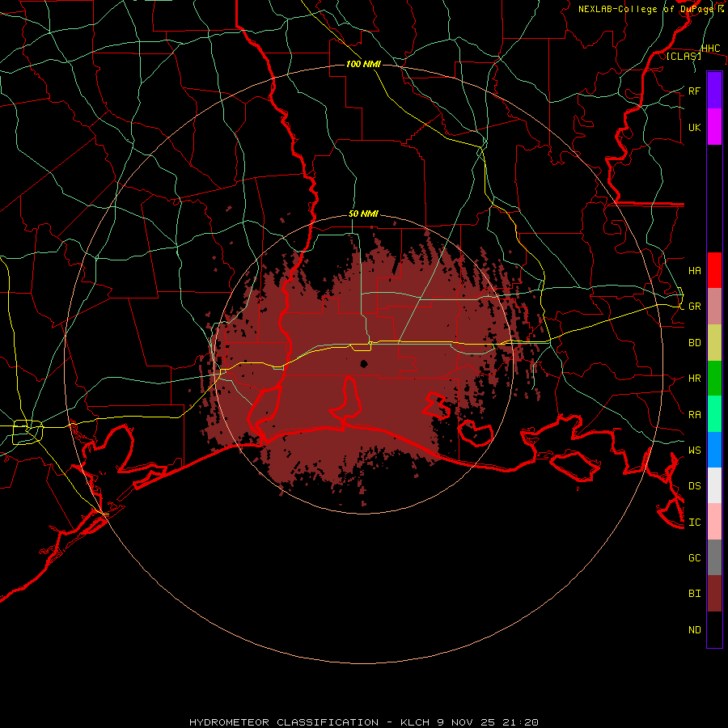Click the red HA legend color swatch
This screenshot has height=728, width=728.
714,270
